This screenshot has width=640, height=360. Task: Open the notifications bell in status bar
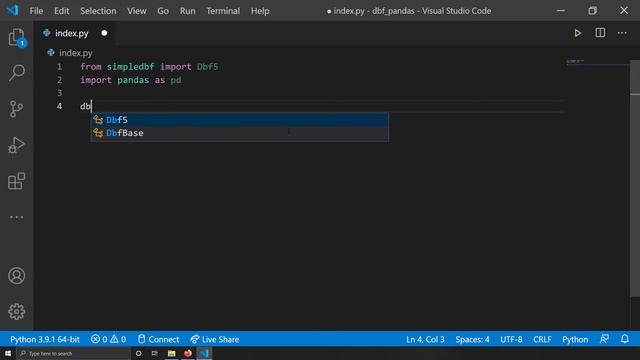pyautogui.click(x=624, y=339)
